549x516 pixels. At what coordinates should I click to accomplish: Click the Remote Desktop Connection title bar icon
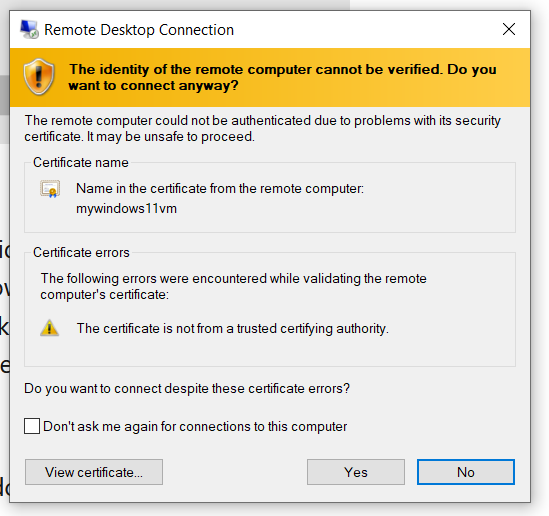tap(29, 29)
